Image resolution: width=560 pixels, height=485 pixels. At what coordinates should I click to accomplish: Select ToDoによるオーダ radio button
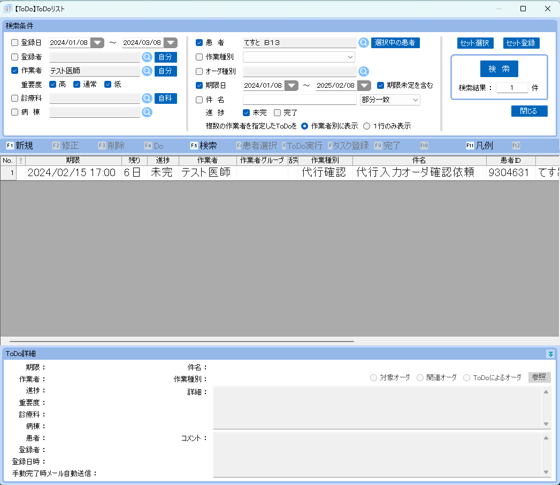click(466, 378)
